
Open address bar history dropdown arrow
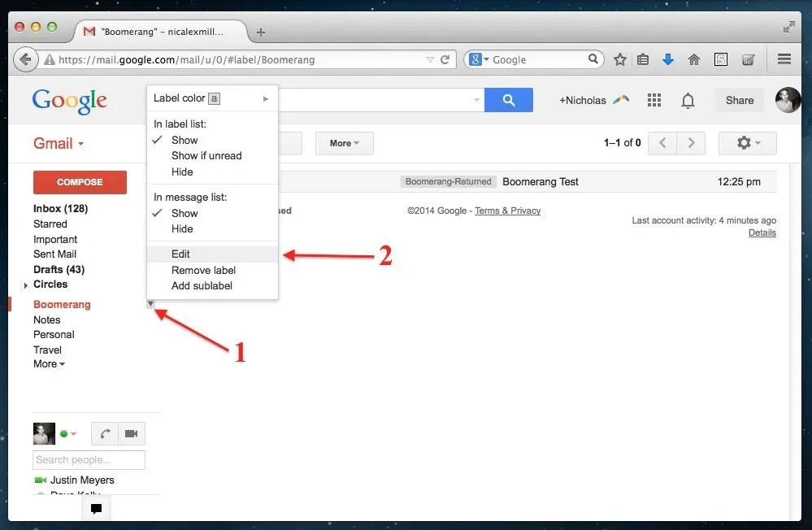(430, 59)
